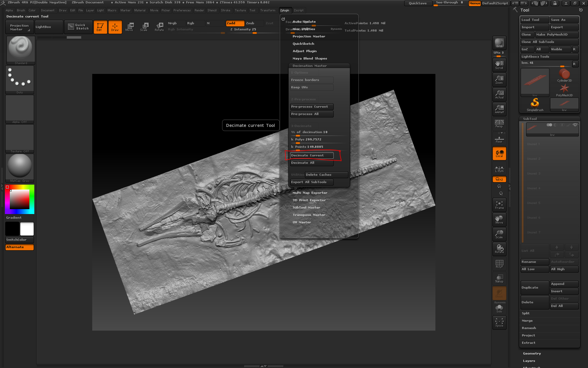This screenshot has width=588, height=368.
Task: Open the Standard brush thumbnail
Action: (20, 50)
